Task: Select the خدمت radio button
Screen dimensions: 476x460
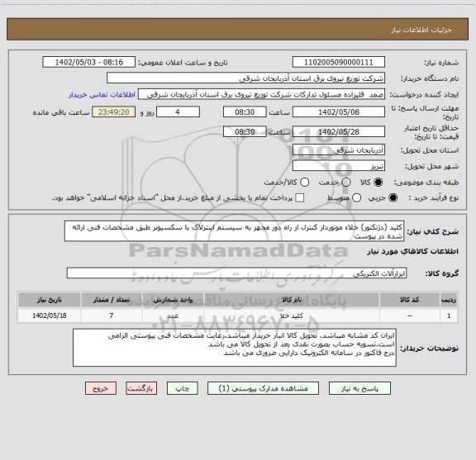Action: 346,183
